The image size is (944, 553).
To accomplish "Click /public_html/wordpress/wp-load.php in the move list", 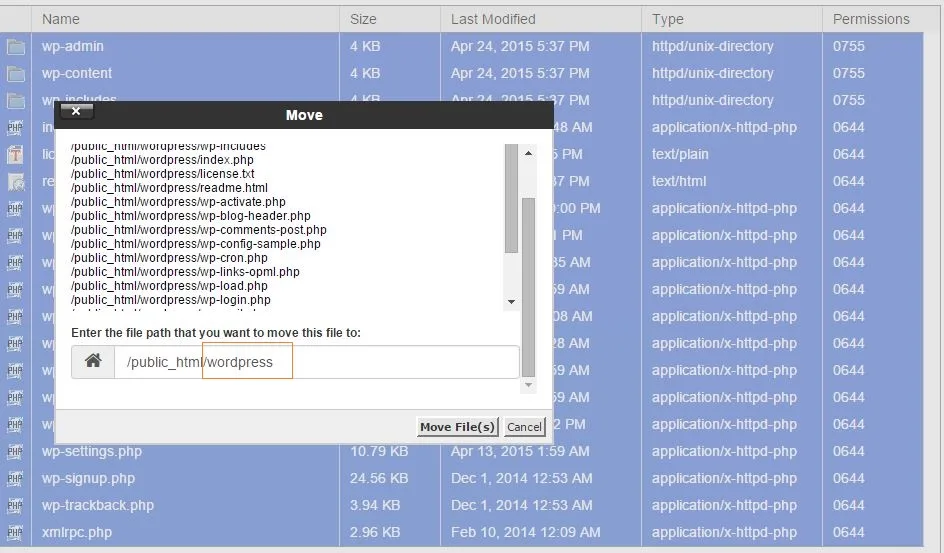I will click(x=169, y=286).
